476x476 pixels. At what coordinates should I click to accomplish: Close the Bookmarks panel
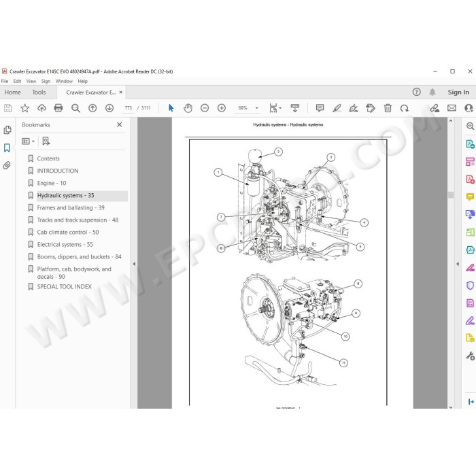[120, 124]
